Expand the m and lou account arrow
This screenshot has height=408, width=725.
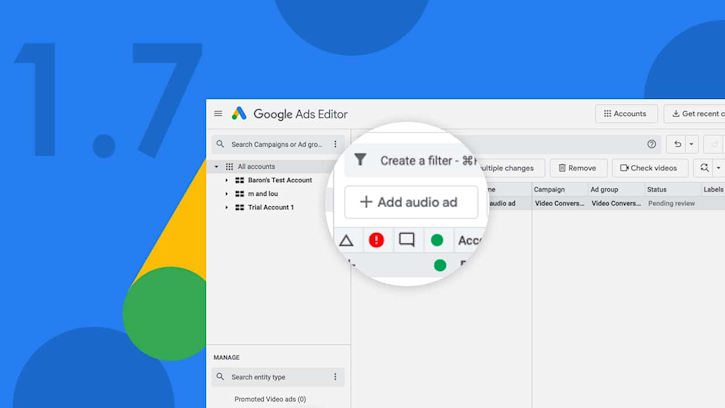point(227,194)
